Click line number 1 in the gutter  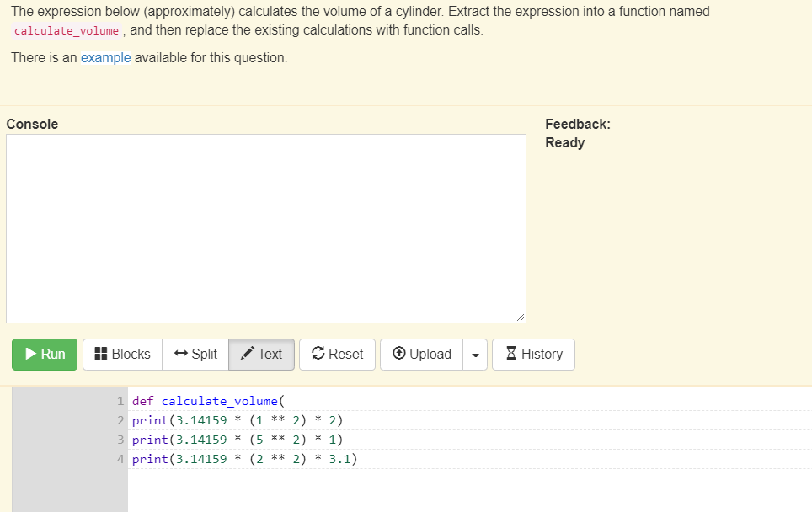pyautogui.click(x=120, y=401)
